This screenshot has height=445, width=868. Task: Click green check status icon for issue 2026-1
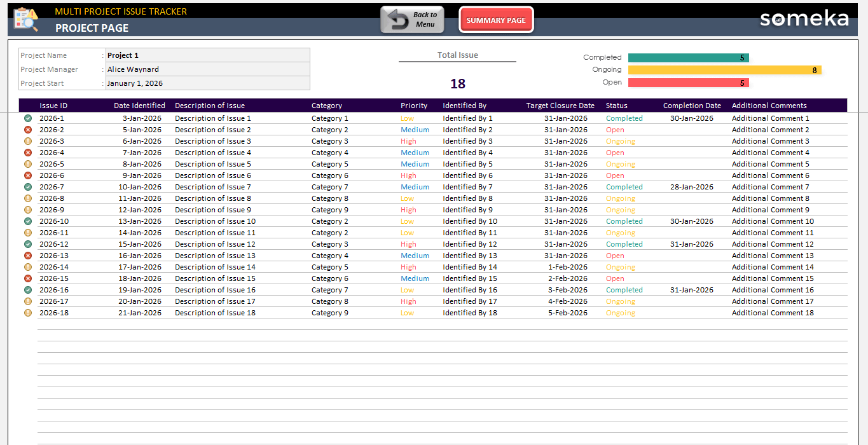(28, 118)
